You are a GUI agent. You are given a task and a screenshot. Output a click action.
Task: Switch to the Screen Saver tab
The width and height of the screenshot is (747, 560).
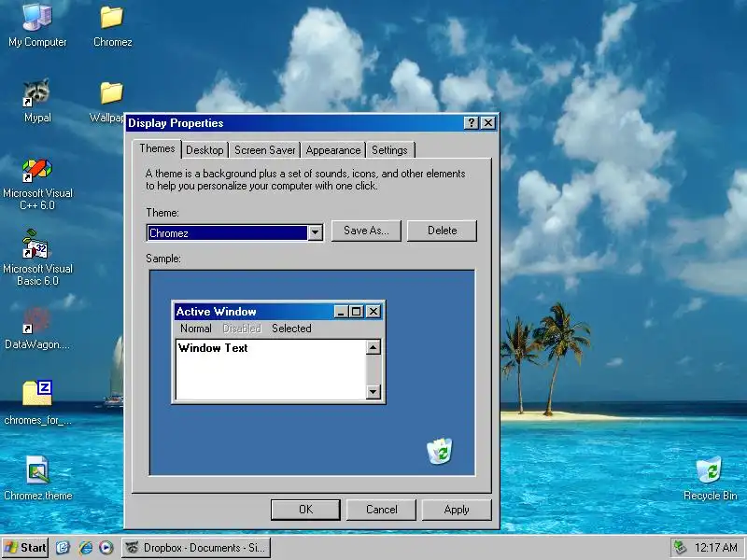(x=265, y=150)
